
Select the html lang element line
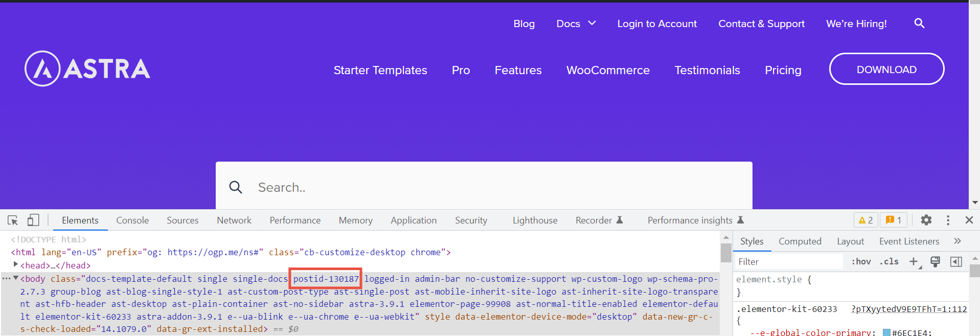(231, 252)
